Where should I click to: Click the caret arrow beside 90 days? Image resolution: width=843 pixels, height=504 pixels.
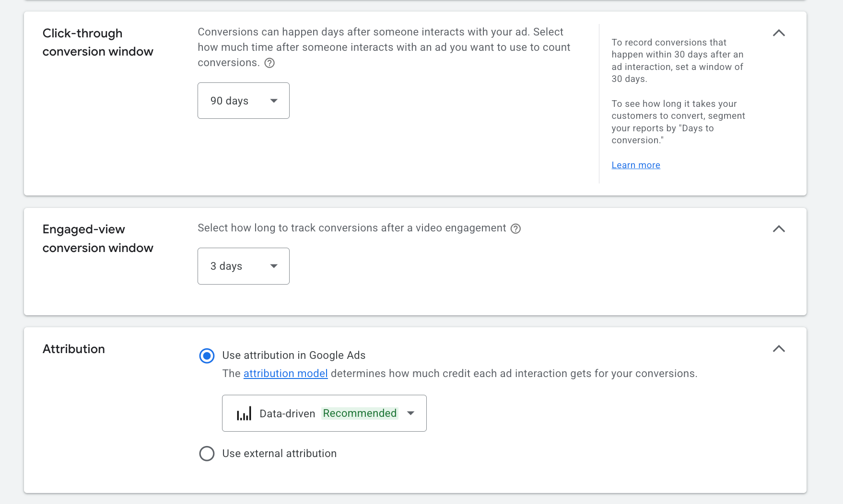[274, 101]
